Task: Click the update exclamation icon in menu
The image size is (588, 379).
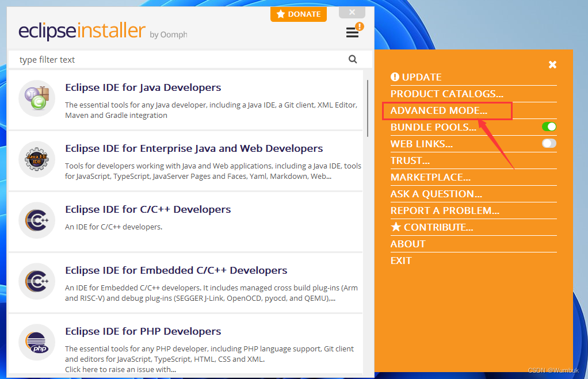Action: pos(395,77)
